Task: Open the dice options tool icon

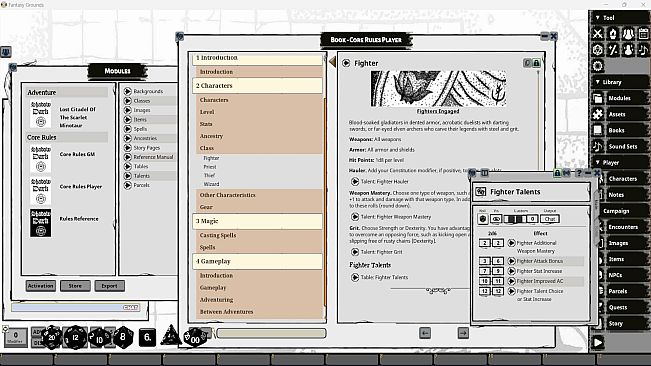Action: coord(597,50)
